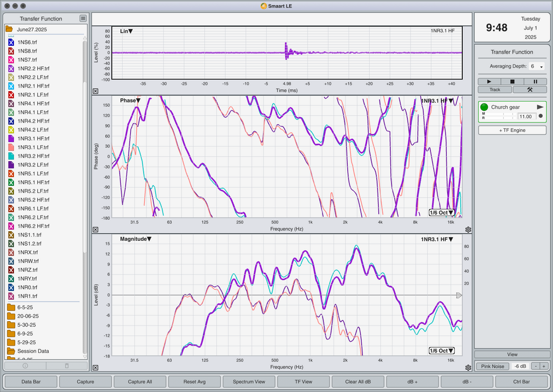
Task: Start measurement with the play button
Action: (489, 82)
